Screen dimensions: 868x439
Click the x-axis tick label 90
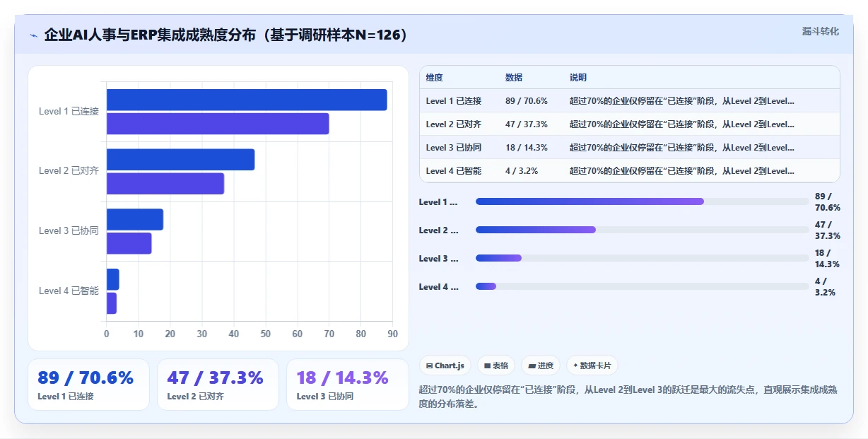(392, 334)
